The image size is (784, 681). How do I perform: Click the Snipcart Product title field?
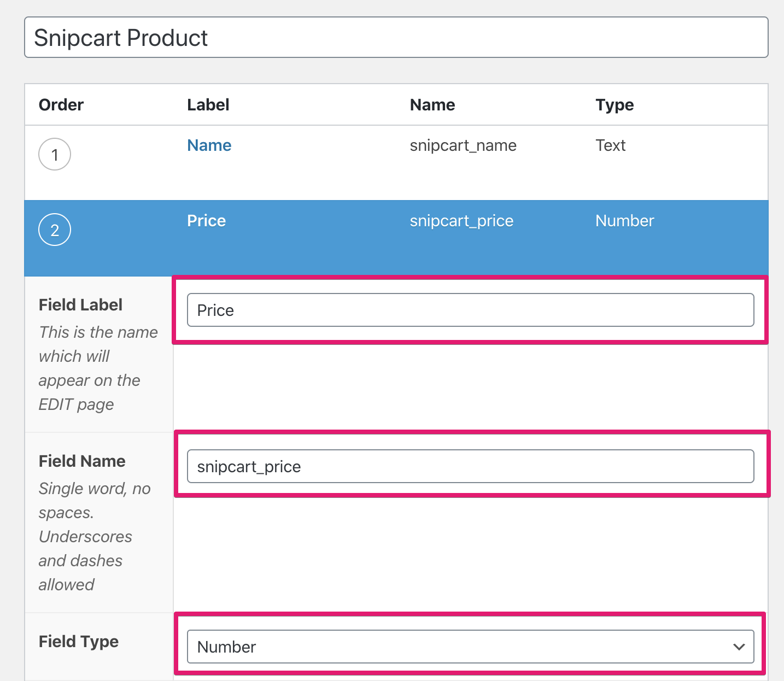click(396, 37)
